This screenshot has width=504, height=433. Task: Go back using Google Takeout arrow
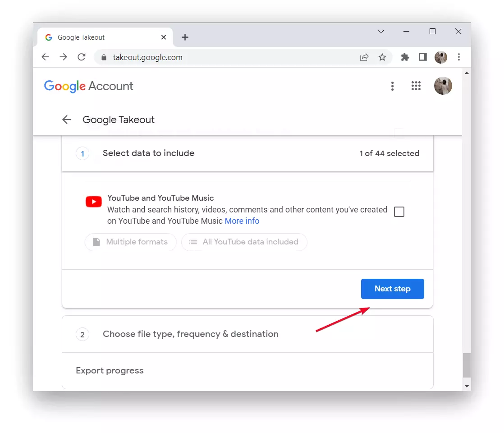[67, 120]
